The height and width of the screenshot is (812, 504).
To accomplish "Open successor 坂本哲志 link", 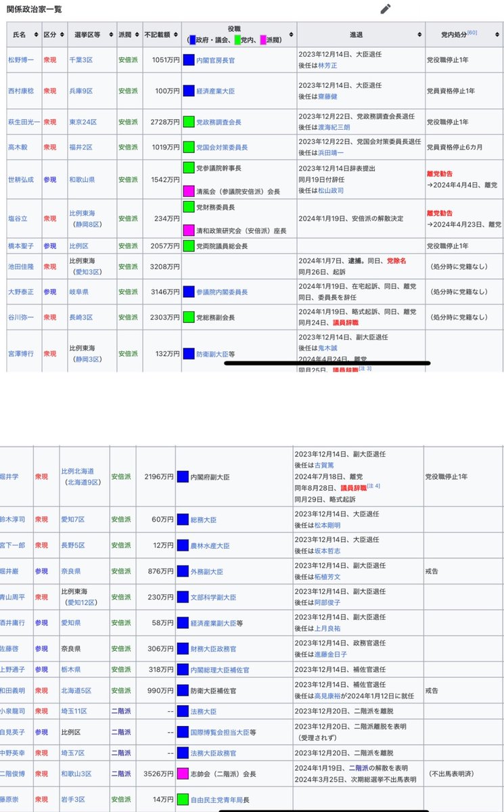I will tap(327, 551).
